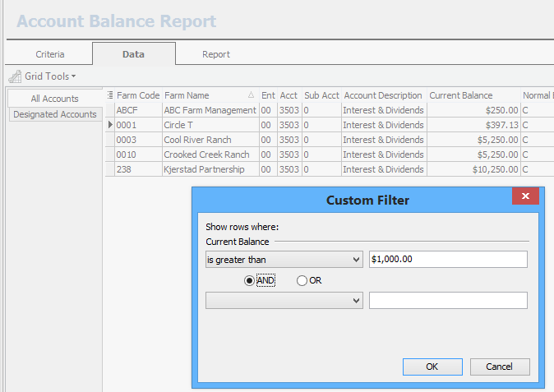Click the empty second filter value field
Screen dimensions: 554x392
pos(448,301)
